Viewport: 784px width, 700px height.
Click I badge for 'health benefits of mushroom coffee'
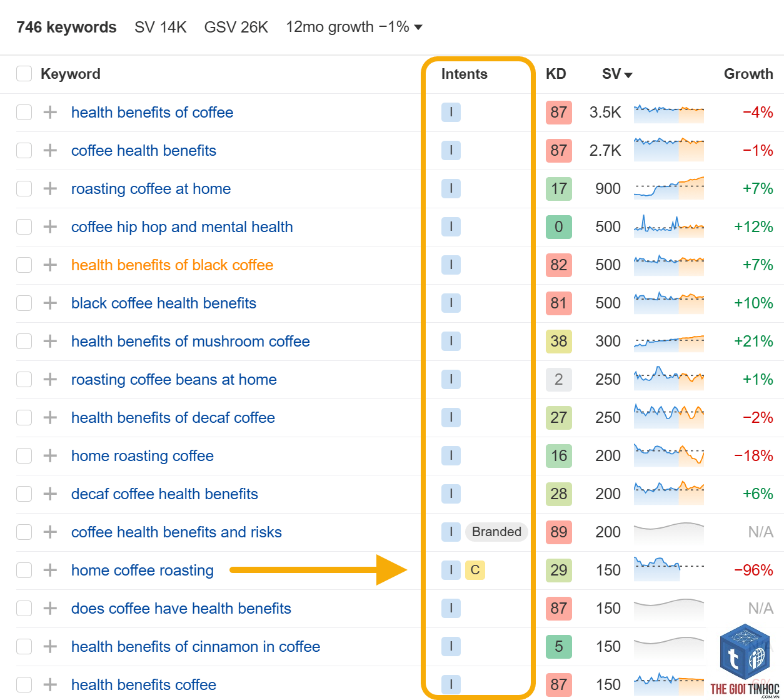tap(451, 342)
